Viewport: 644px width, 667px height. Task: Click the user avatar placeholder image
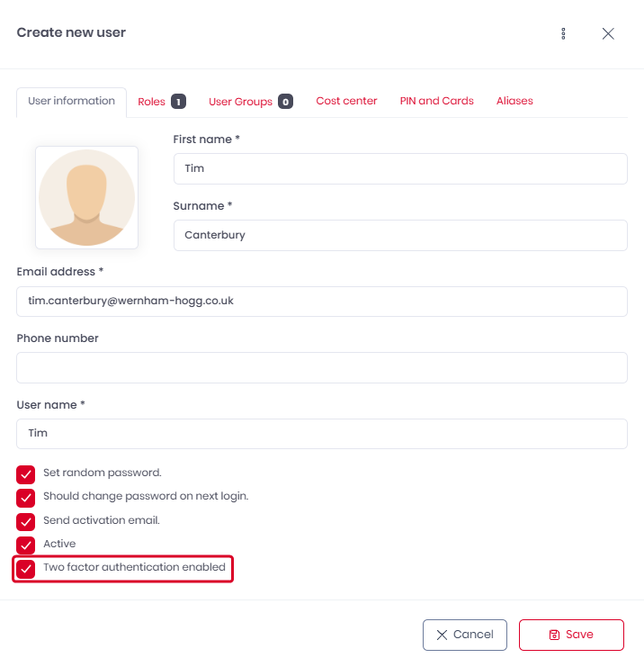pyautogui.click(x=86, y=198)
